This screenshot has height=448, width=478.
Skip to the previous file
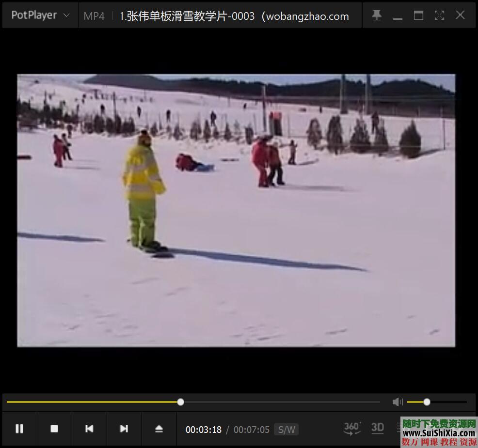[89, 429]
